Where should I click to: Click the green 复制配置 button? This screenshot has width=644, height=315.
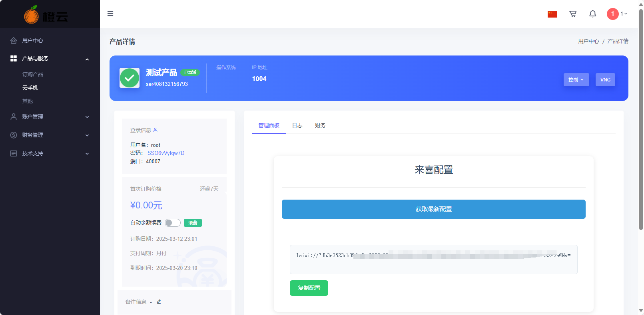tap(309, 288)
